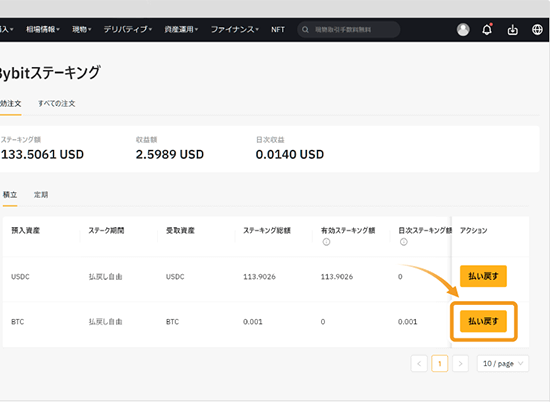Open the NFT menu item
Screen dimensions: 550x402
pos(278,30)
